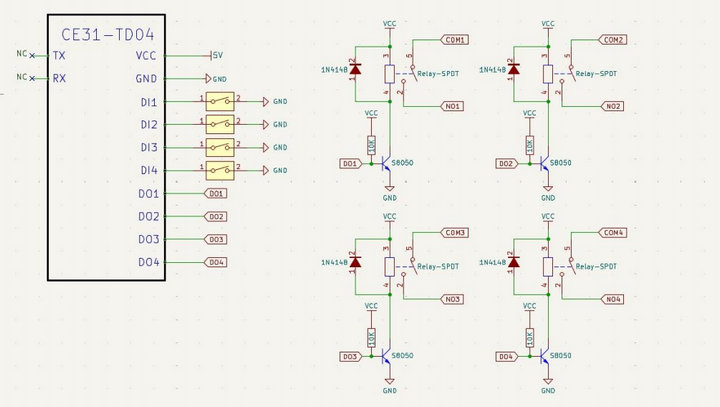Select the DI4 switch symbol
720x407 pixels.
[x=220, y=170]
